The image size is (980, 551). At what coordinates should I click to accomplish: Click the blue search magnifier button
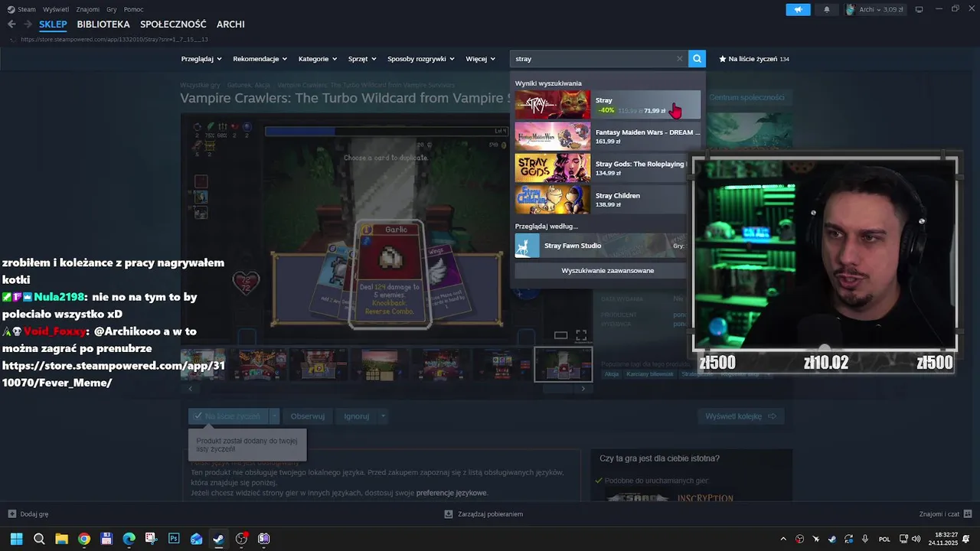697,58
